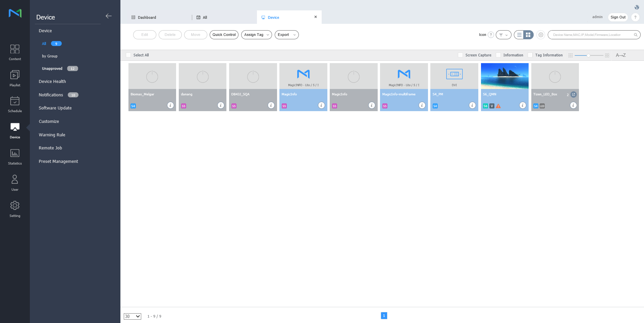Click the large grid size icon

(x=607, y=55)
